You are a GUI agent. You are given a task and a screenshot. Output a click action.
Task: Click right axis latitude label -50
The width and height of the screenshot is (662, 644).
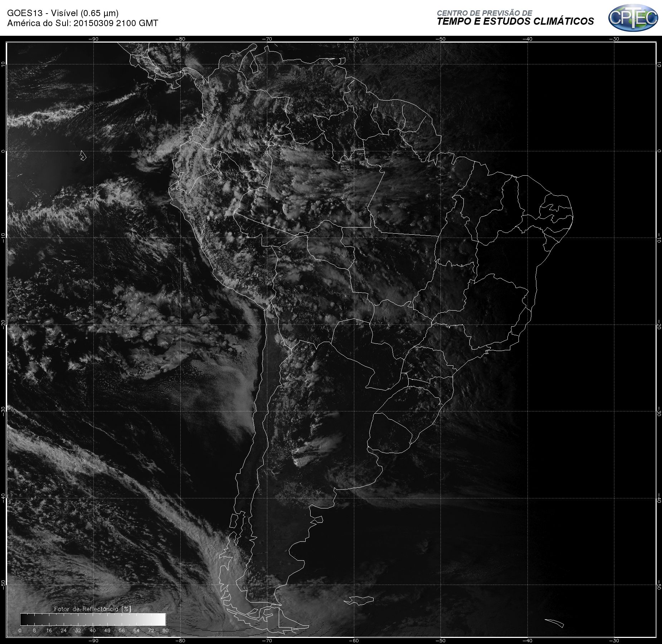pyautogui.click(x=659, y=585)
